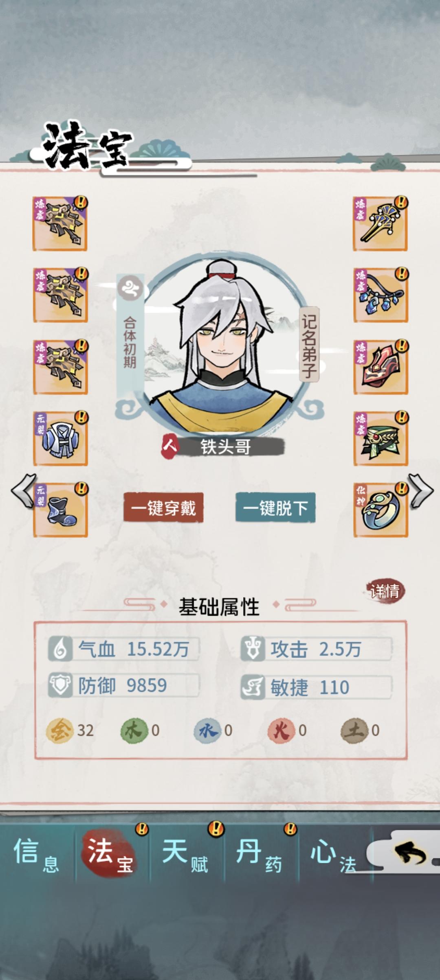Open the blue crystal necklace item

point(381,295)
